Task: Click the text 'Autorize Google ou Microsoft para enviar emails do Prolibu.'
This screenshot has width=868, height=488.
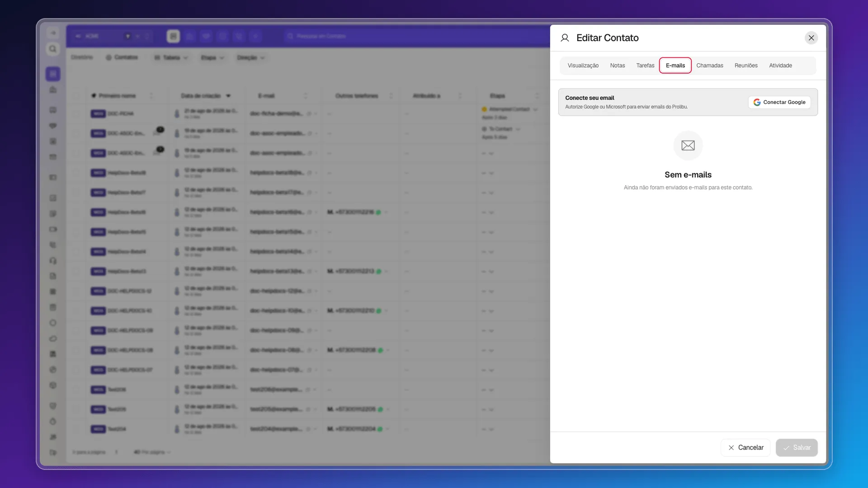Action: (x=626, y=107)
